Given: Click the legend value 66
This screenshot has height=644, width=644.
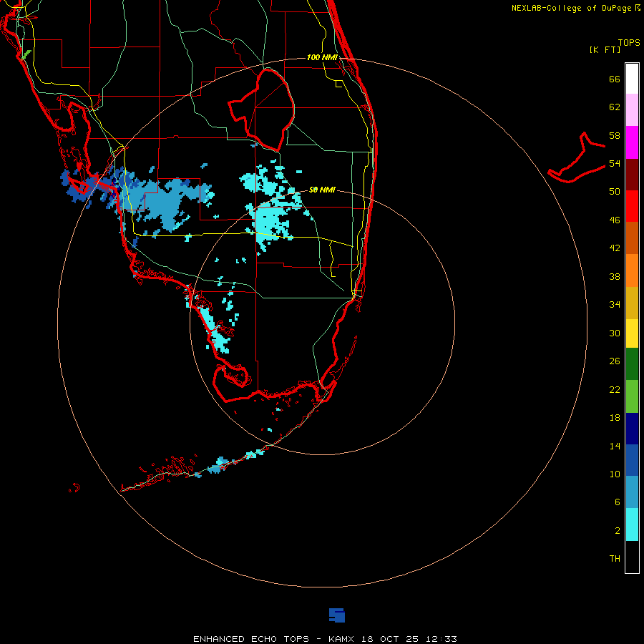Looking at the screenshot, I should tap(615, 79).
